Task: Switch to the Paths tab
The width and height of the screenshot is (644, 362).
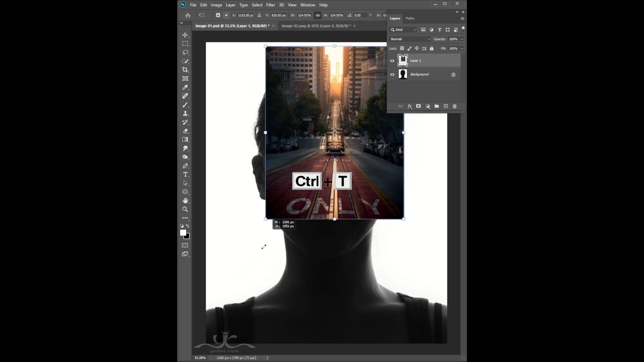Action: point(410,18)
